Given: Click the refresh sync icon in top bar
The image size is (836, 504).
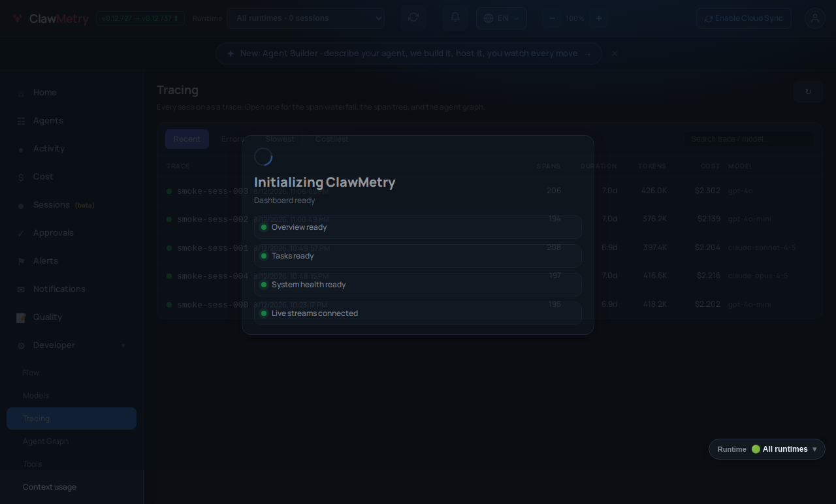Looking at the screenshot, I should point(413,18).
